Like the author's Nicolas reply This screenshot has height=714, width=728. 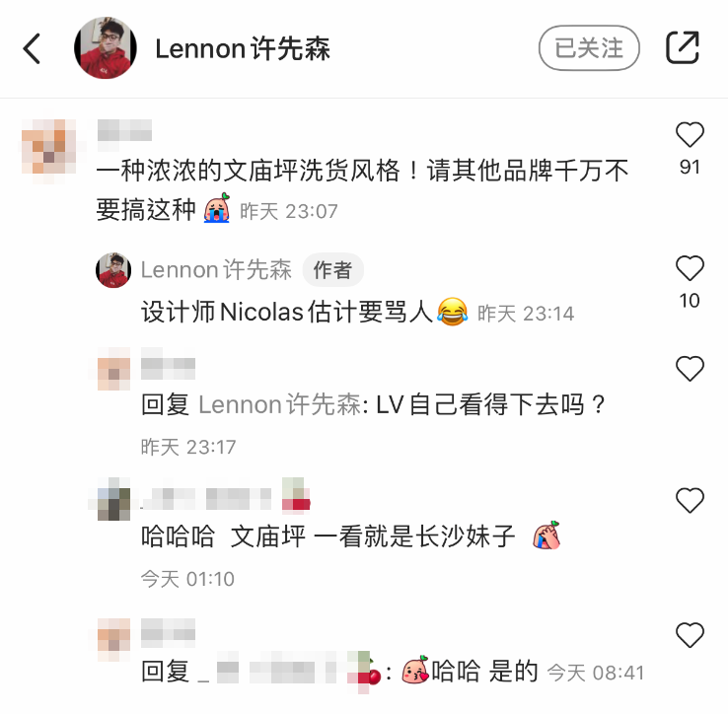coord(690,268)
